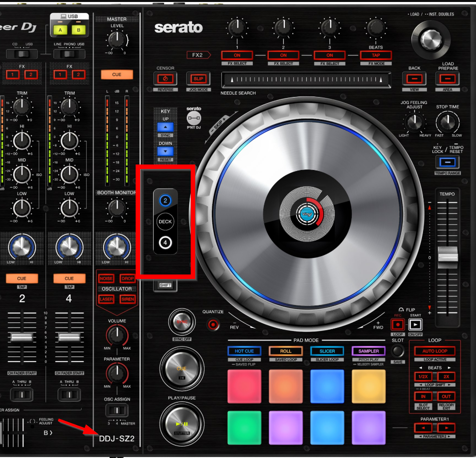Select HOT CUE pad mode
This screenshot has width=476, height=458.
point(244,351)
